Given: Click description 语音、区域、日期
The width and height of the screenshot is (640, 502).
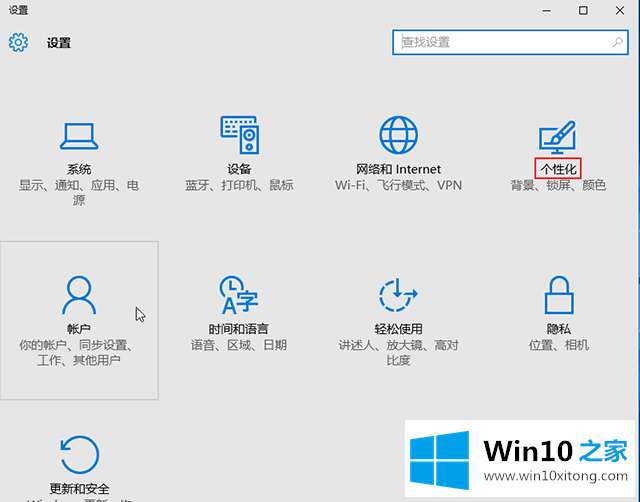Looking at the screenshot, I should tap(239, 345).
